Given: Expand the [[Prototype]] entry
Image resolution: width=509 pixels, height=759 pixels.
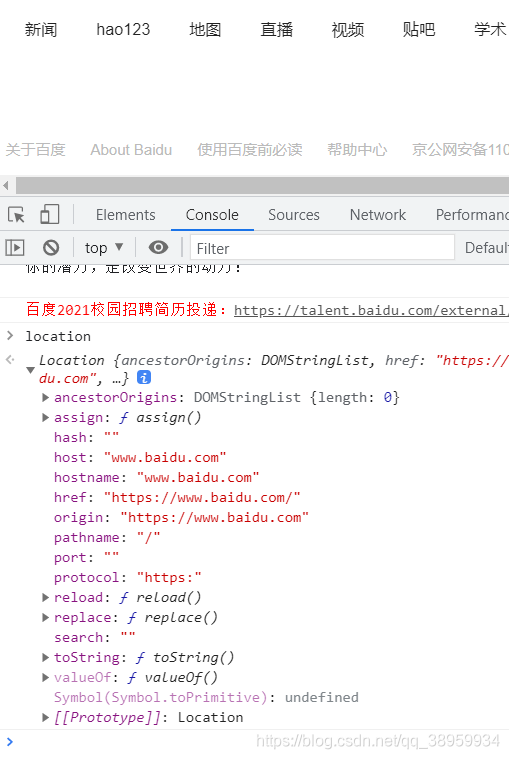Looking at the screenshot, I should [x=45, y=717].
